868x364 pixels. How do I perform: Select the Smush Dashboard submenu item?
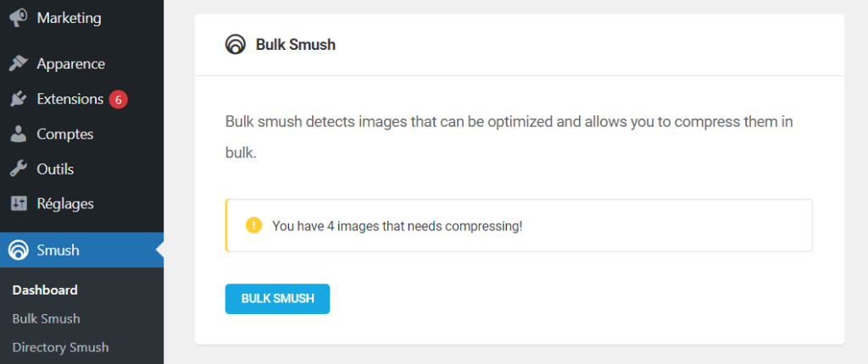pyautogui.click(x=45, y=290)
